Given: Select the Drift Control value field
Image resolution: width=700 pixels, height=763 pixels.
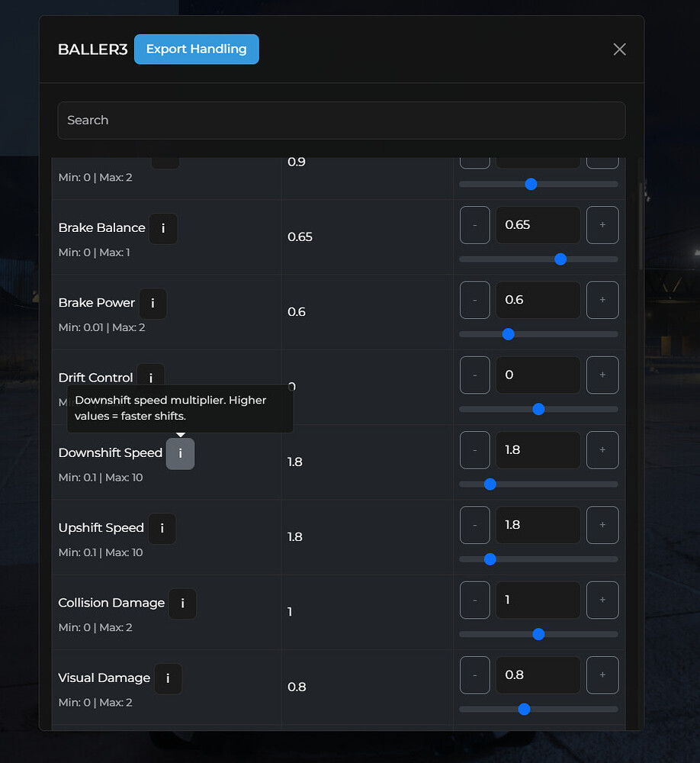Looking at the screenshot, I should (538, 375).
